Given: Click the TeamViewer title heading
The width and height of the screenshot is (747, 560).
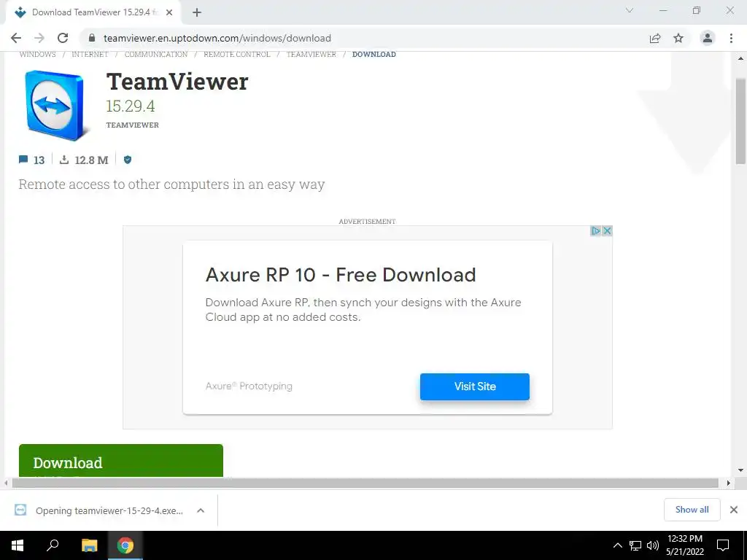Looking at the screenshot, I should [x=177, y=82].
